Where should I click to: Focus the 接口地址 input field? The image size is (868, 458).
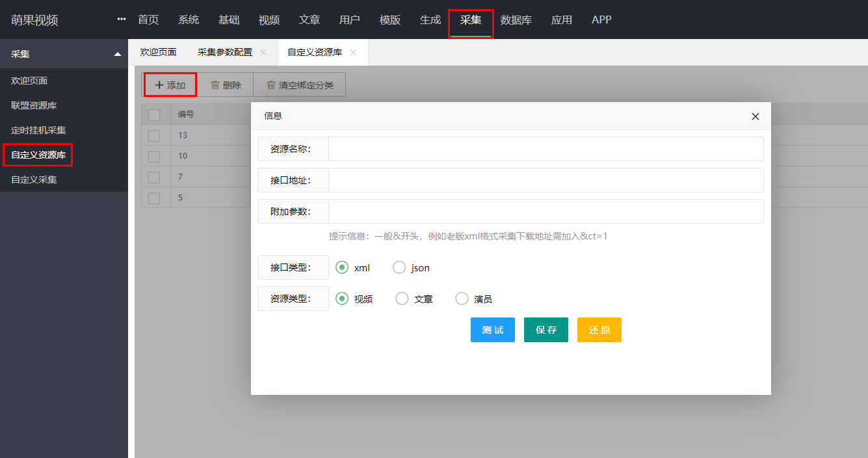tap(546, 180)
